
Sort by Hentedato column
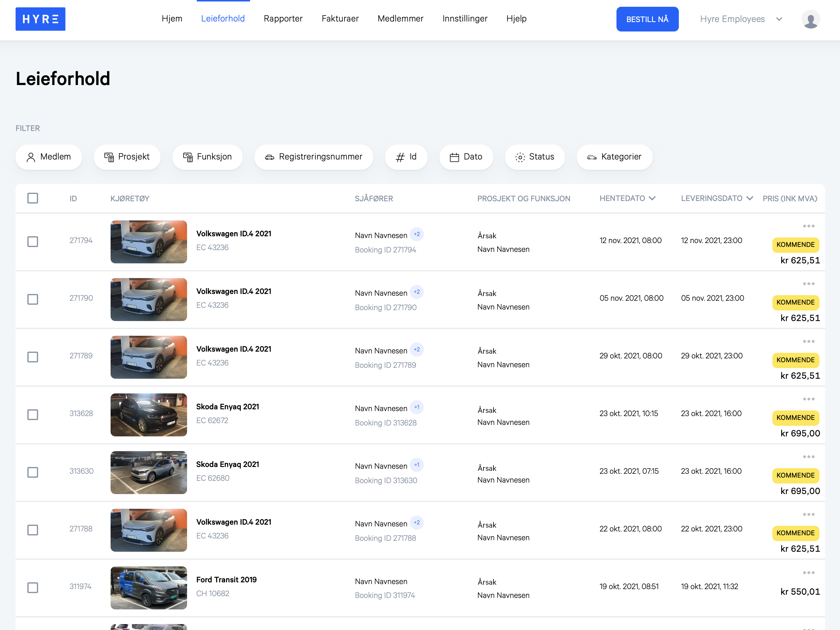point(627,198)
